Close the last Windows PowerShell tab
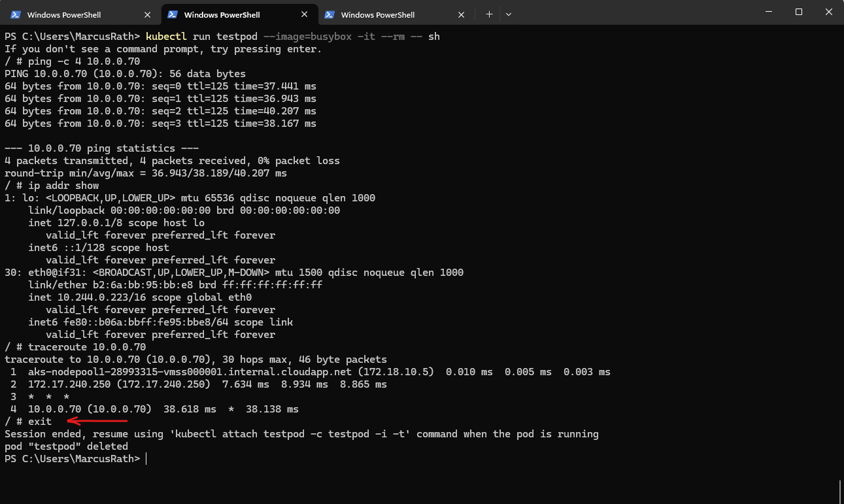This screenshot has width=844, height=504. click(462, 15)
